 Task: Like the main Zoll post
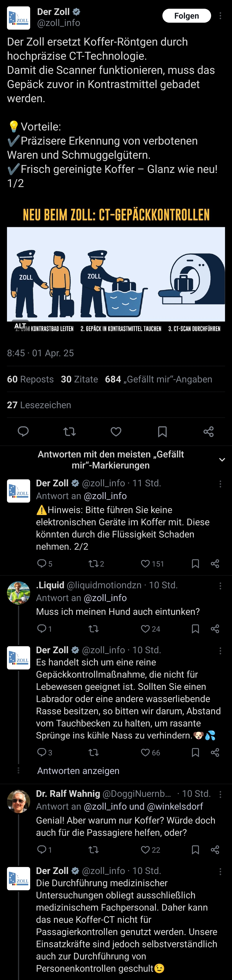click(x=116, y=431)
